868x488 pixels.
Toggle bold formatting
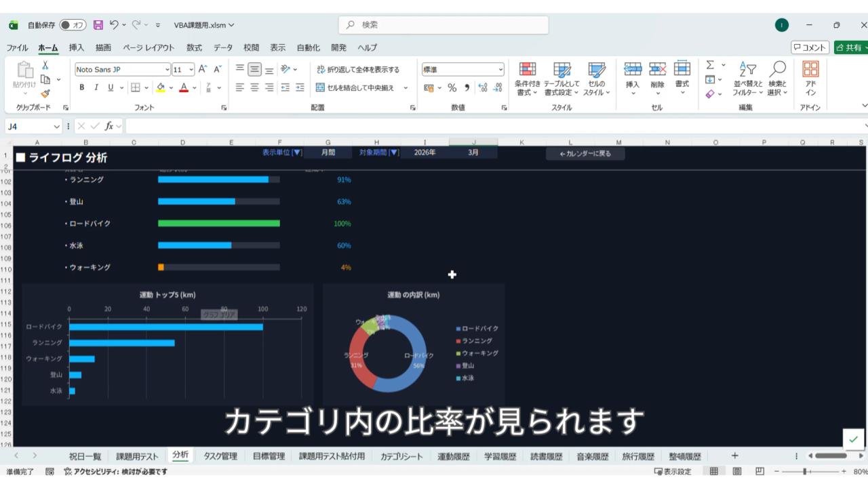[x=82, y=87]
